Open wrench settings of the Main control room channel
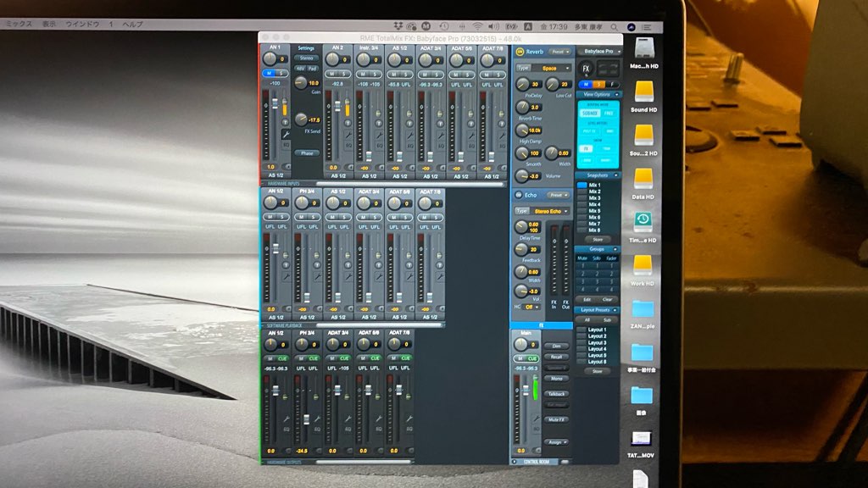Viewport: 868px width, 488px height. pyautogui.click(x=536, y=419)
